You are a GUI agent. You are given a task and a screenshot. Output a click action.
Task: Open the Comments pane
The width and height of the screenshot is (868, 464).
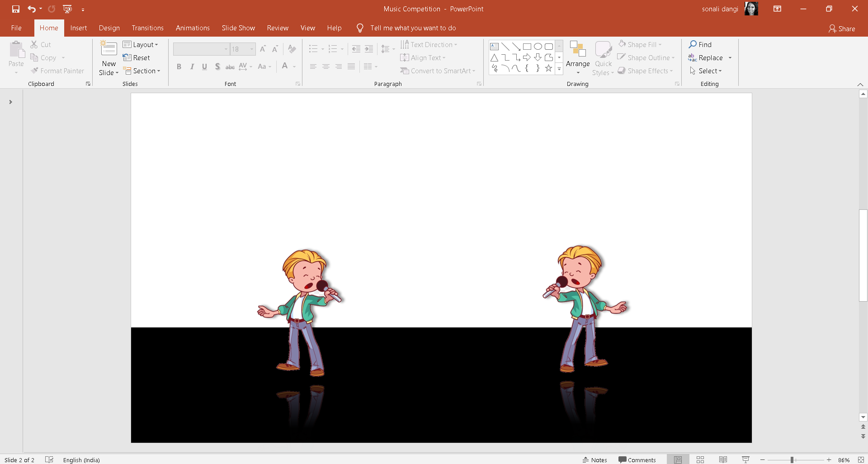[x=637, y=459]
